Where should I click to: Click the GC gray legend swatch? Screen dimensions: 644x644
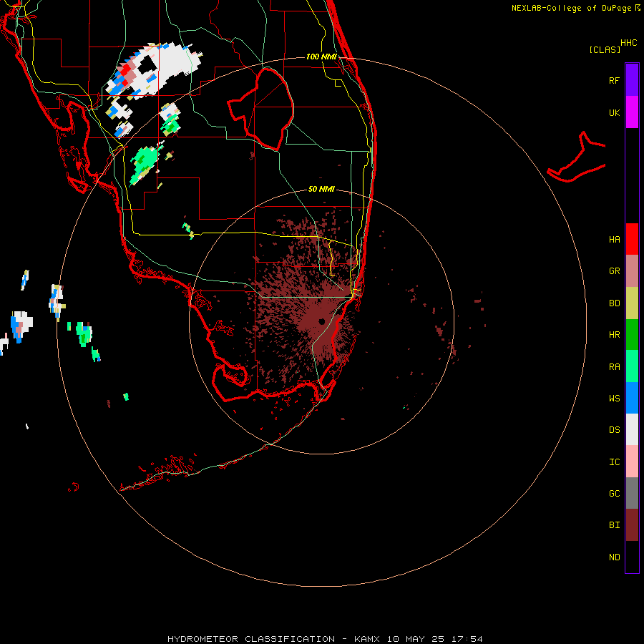point(632,493)
